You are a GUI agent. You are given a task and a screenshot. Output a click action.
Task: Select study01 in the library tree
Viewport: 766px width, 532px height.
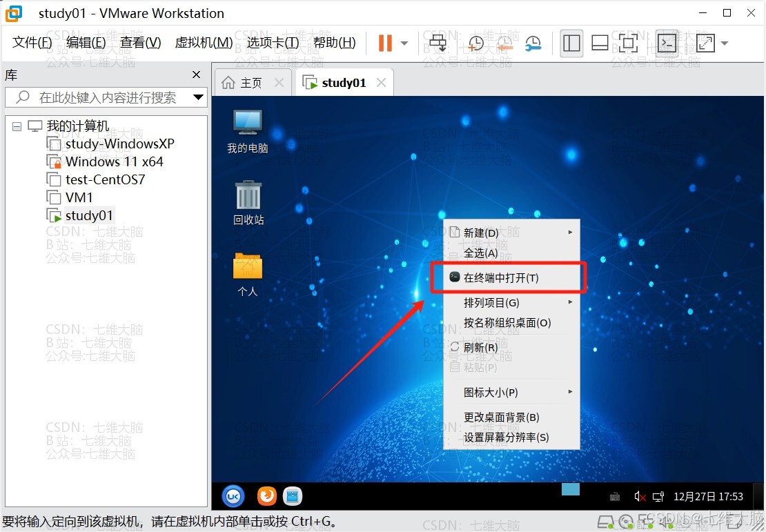coord(89,215)
